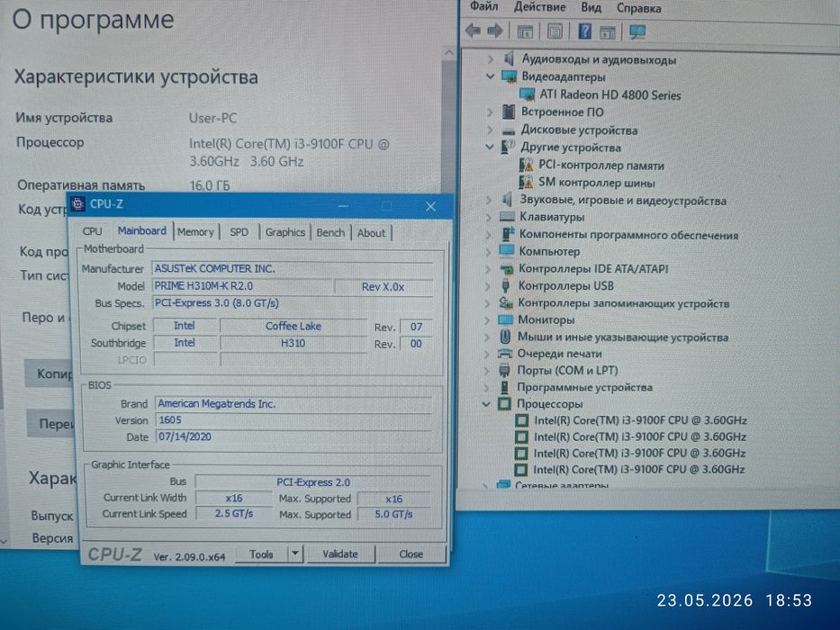Select Компоненты программного обеспечения entry
Image resolution: width=840 pixels, height=630 pixels.
628,235
